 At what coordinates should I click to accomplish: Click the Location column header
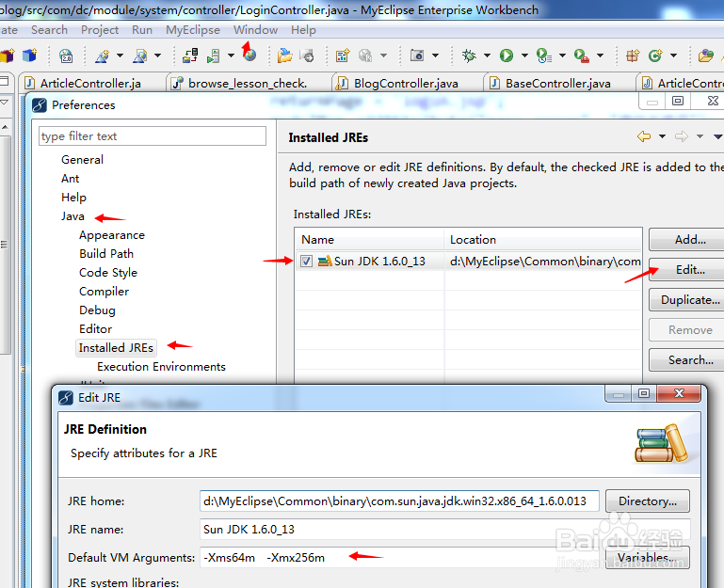543,240
